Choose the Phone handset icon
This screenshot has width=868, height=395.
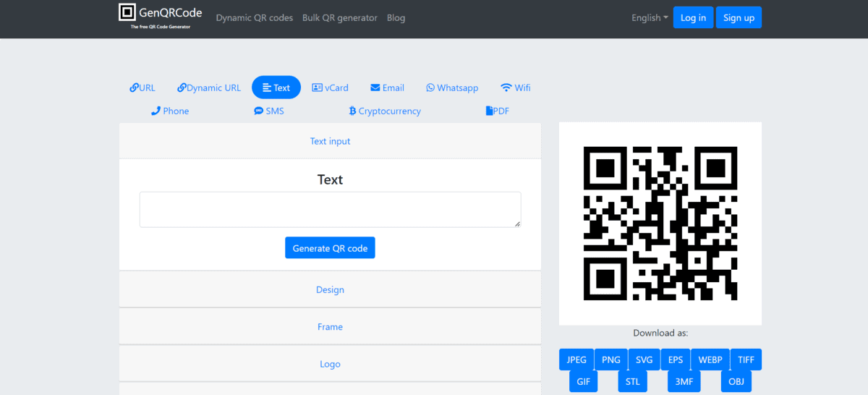pos(156,111)
